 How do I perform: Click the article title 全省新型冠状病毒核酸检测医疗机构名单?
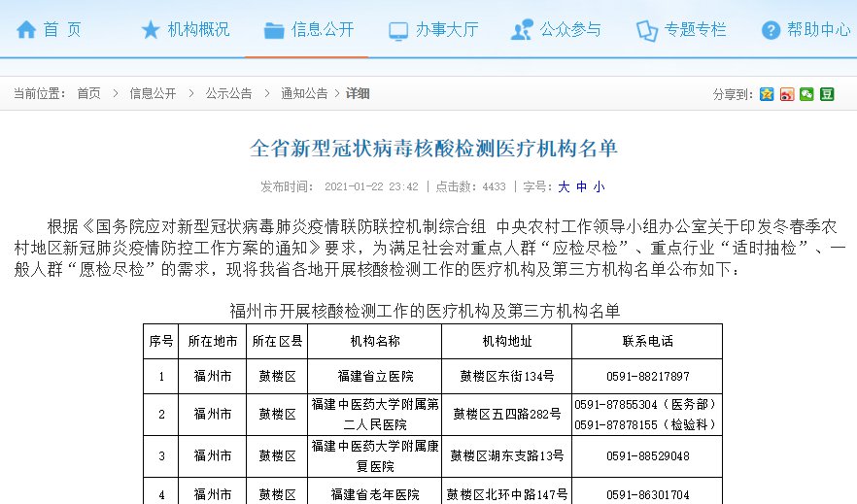pyautogui.click(x=433, y=149)
